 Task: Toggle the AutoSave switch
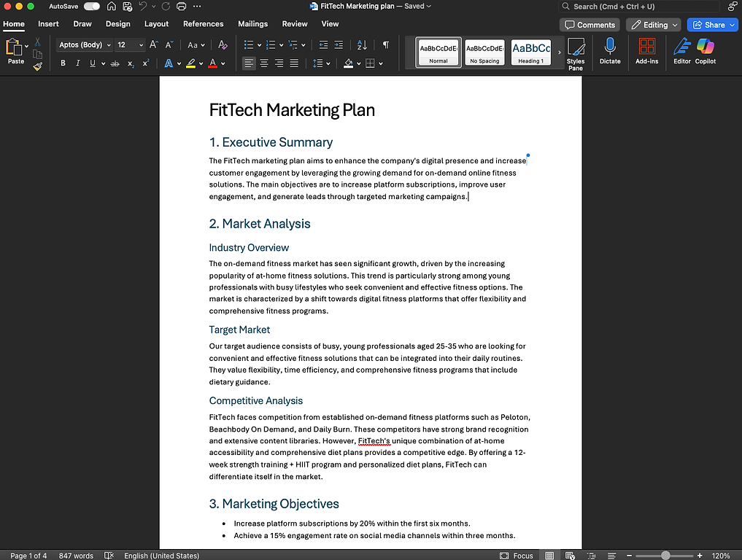tap(92, 6)
